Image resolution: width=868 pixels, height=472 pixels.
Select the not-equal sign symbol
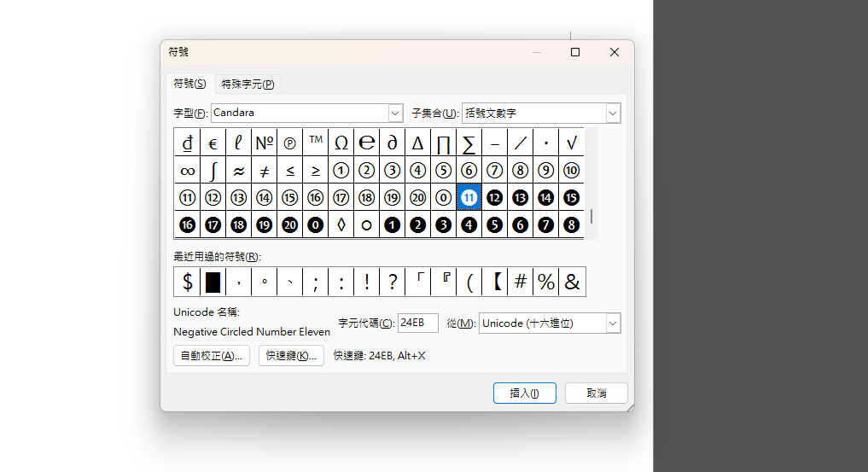coord(264,171)
